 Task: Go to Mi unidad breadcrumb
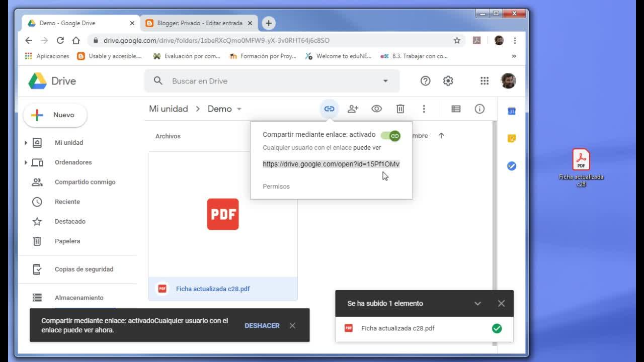(169, 109)
